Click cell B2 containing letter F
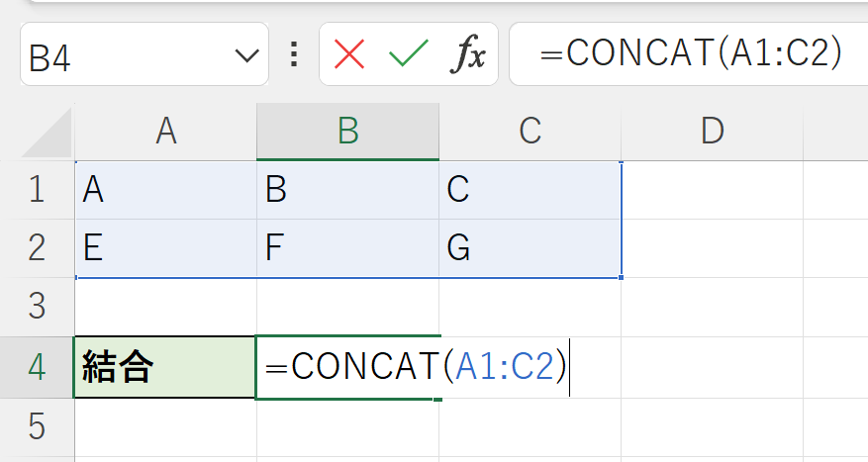The image size is (868, 462). tap(347, 248)
